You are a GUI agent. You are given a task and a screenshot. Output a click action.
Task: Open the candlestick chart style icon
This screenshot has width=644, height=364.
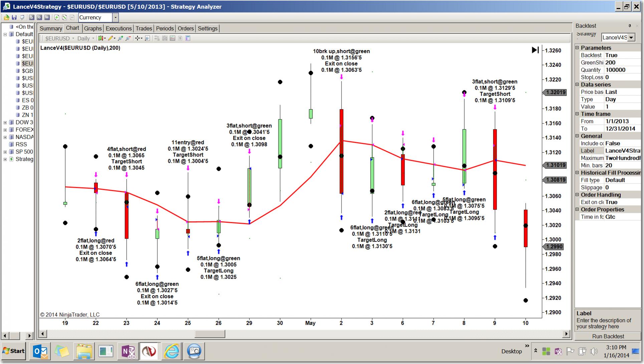(x=101, y=38)
